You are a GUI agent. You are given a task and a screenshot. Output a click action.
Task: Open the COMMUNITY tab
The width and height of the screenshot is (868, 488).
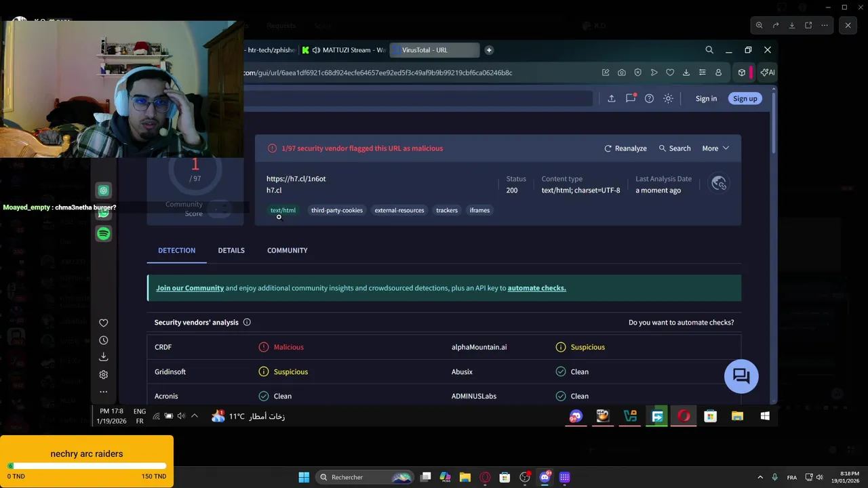288,251
